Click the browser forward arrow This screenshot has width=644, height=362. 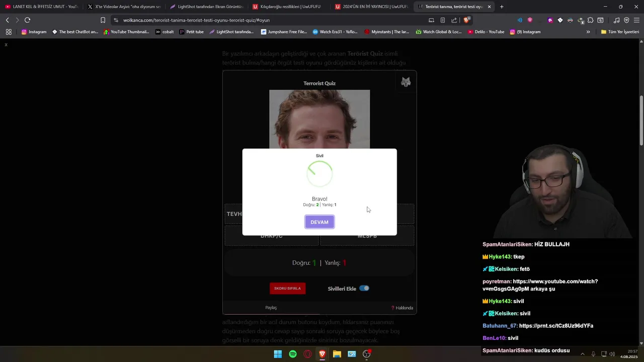coord(17,20)
